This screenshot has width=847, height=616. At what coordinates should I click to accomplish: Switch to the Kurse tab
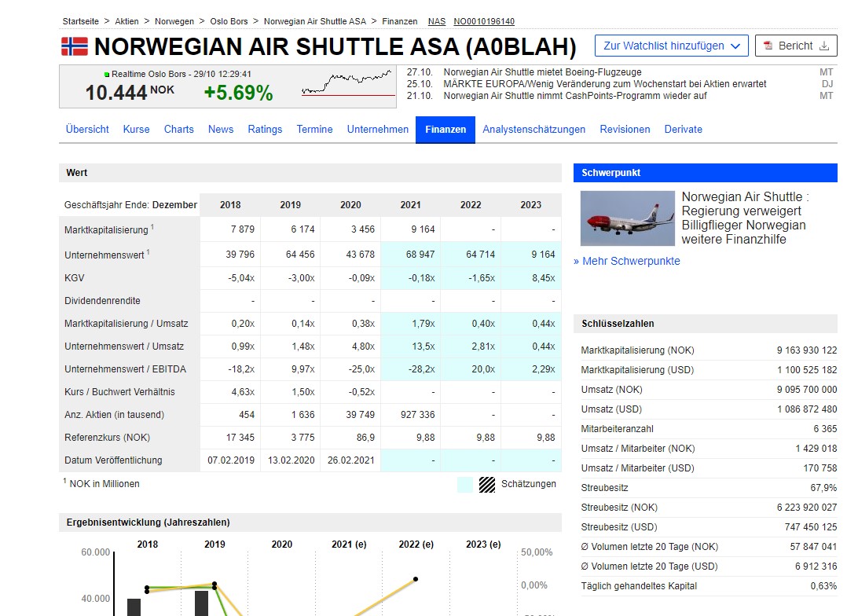(136, 129)
